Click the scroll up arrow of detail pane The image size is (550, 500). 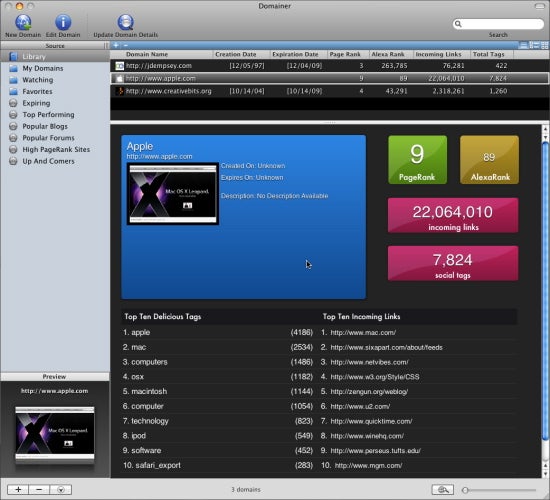545,129
